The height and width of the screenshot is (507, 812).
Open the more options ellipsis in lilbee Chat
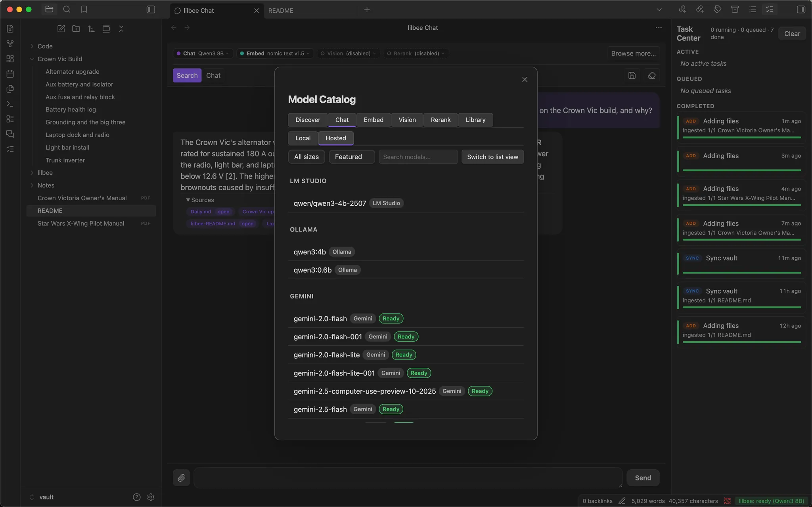[x=659, y=28]
